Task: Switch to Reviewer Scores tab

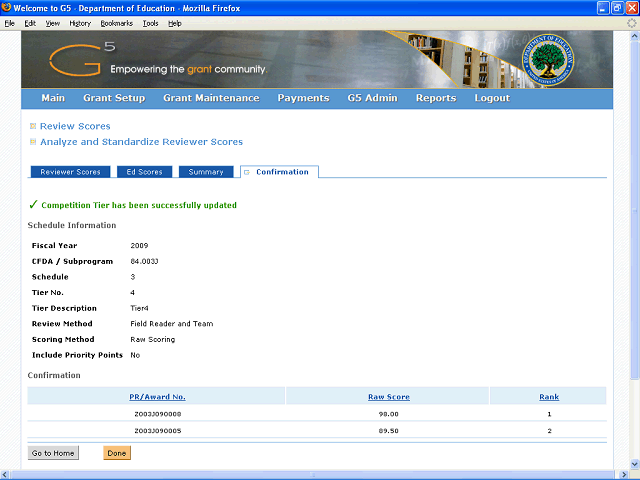Action: click(70, 172)
